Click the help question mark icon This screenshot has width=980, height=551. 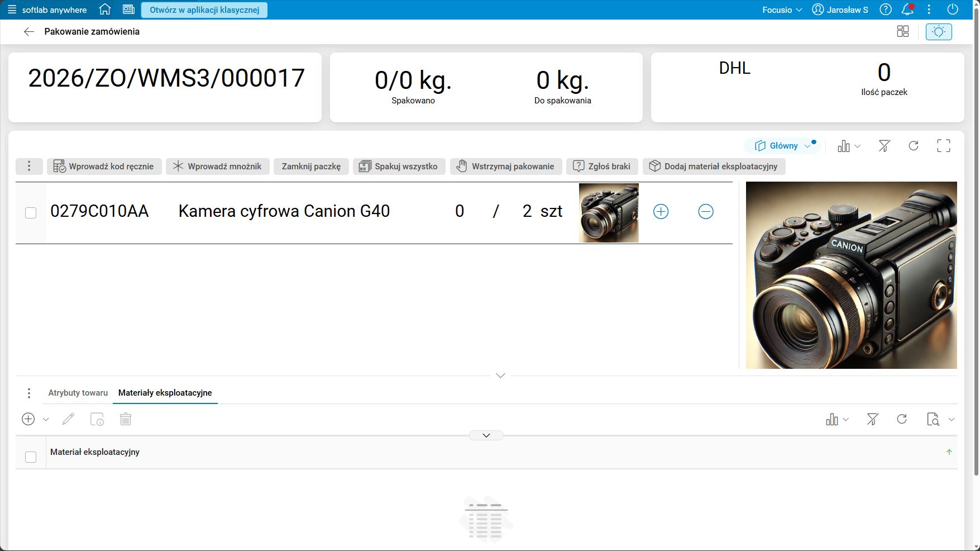click(x=886, y=9)
